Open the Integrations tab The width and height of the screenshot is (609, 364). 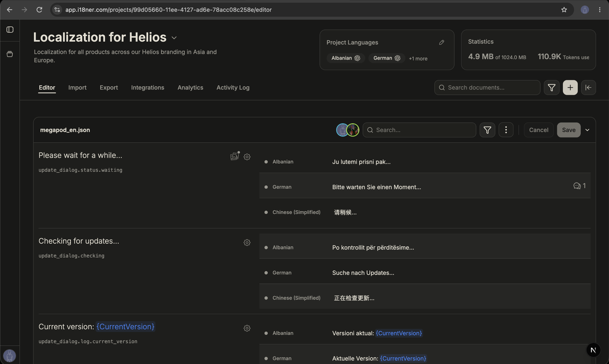[148, 88]
